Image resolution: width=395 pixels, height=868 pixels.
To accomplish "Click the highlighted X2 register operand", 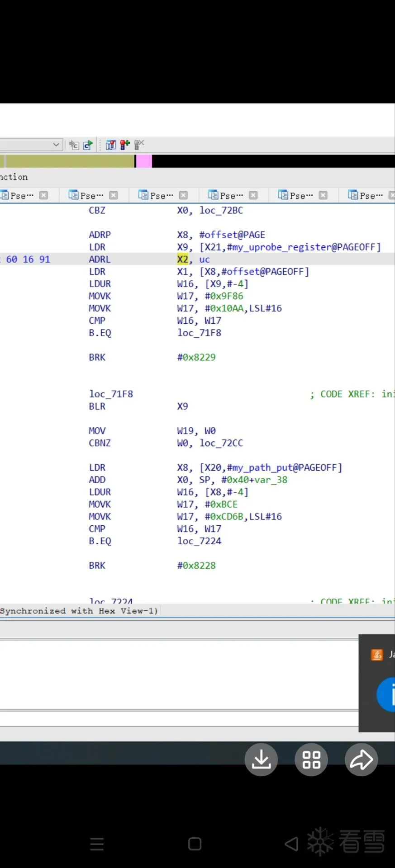I will click(182, 259).
